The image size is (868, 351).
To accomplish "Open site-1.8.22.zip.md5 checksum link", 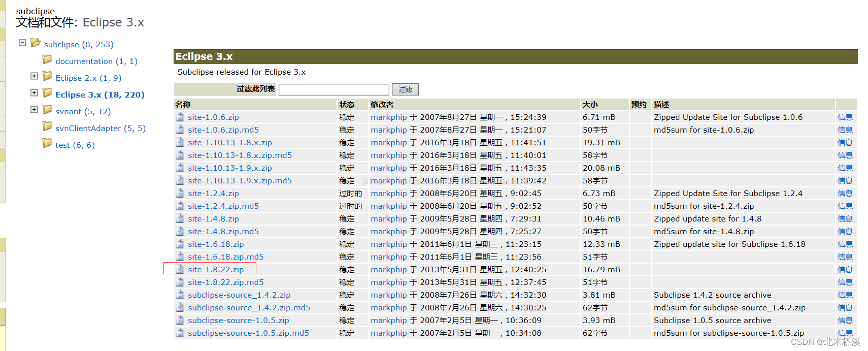I will click(x=226, y=282).
